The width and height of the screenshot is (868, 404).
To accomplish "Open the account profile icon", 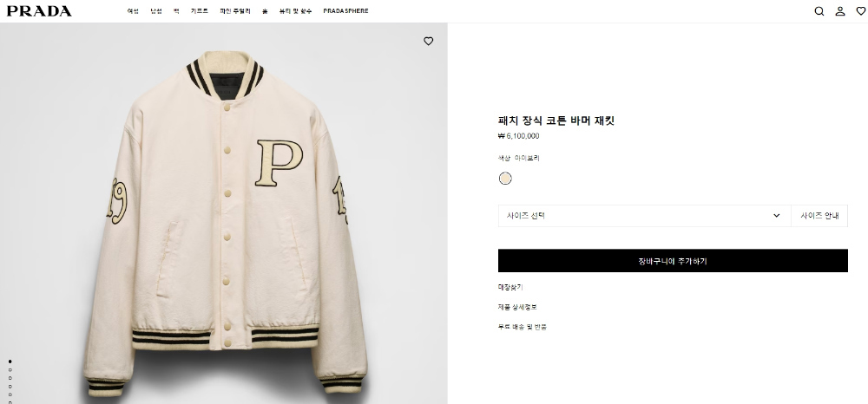I will 839,11.
